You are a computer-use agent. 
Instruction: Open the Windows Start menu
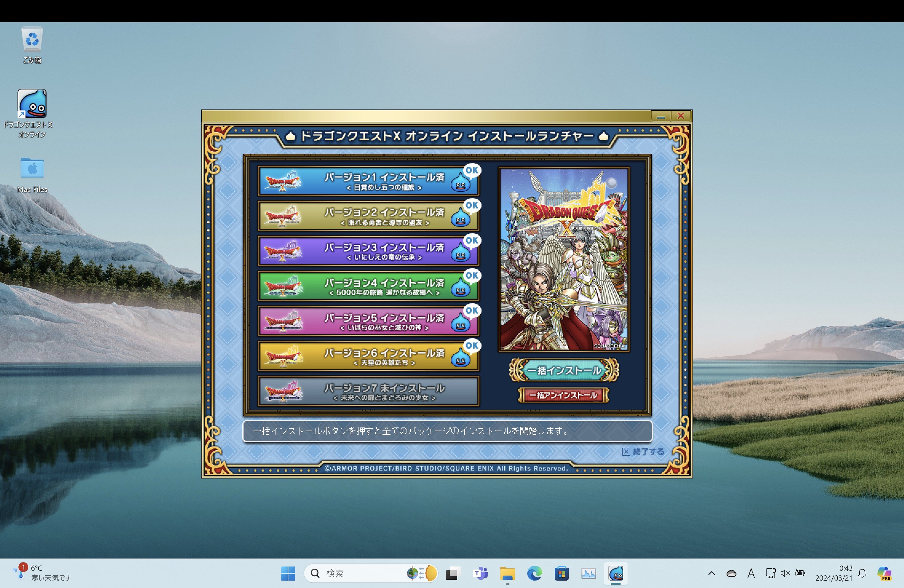(288, 573)
